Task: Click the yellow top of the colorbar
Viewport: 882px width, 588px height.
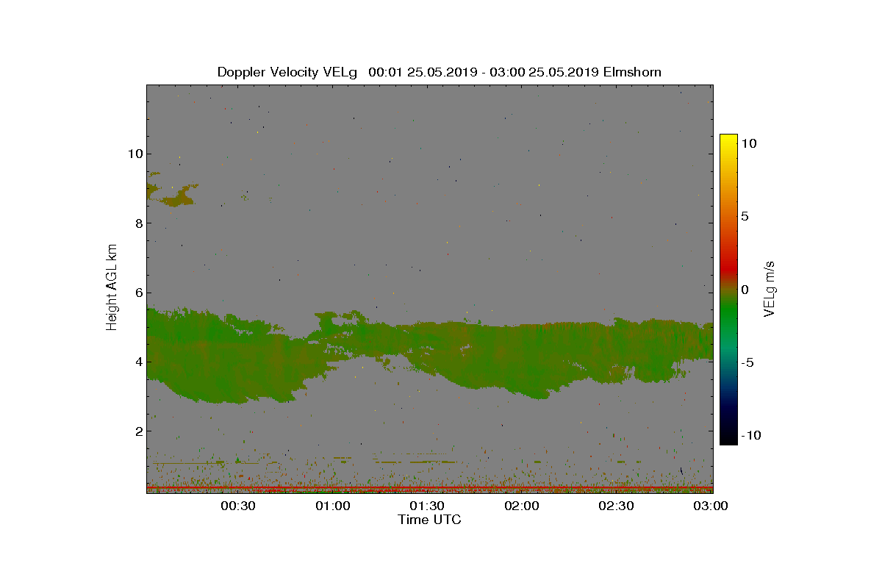Action: (728, 138)
